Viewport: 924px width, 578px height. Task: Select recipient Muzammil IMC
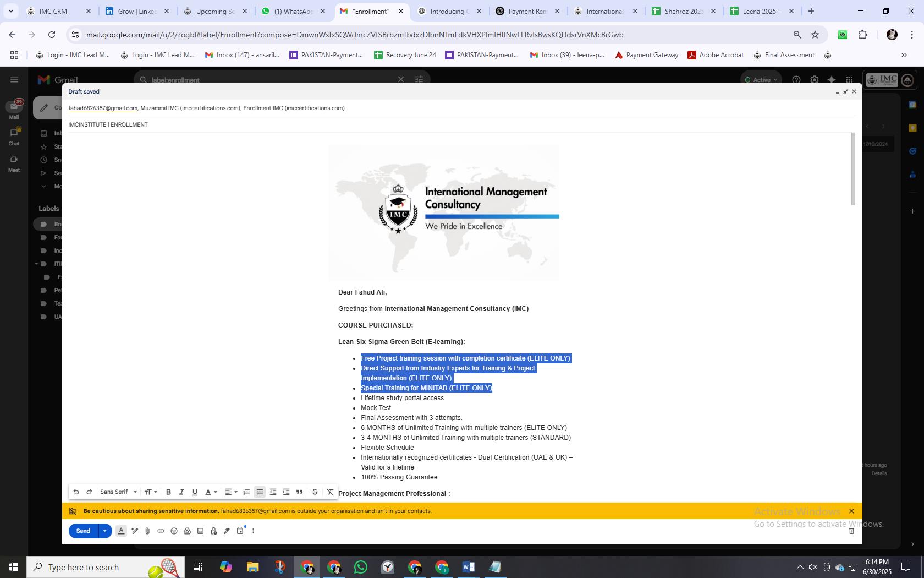[x=190, y=108]
